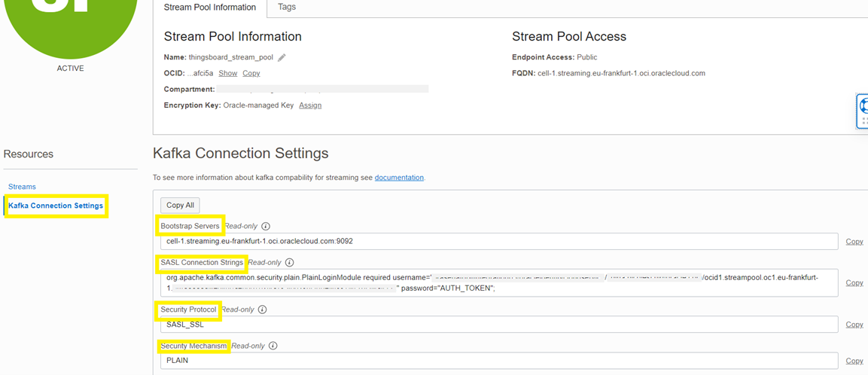The height and width of the screenshot is (375, 868).
Task: Open the help widget at right edge
Action: tap(863, 111)
